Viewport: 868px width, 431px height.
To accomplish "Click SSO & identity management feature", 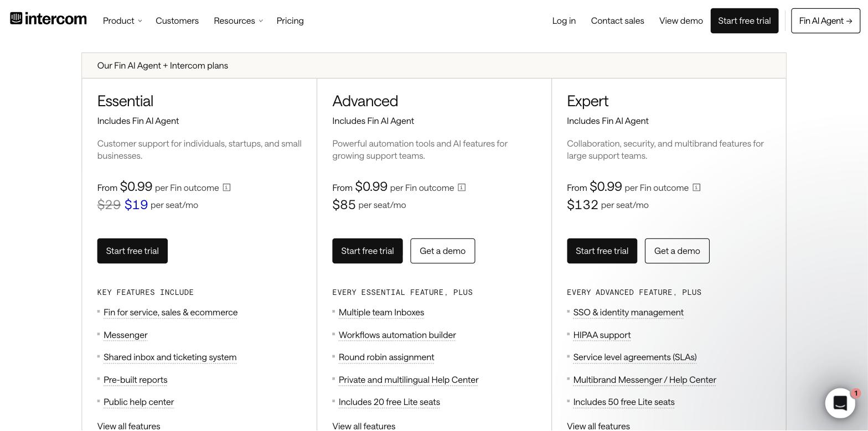I will click(x=628, y=313).
